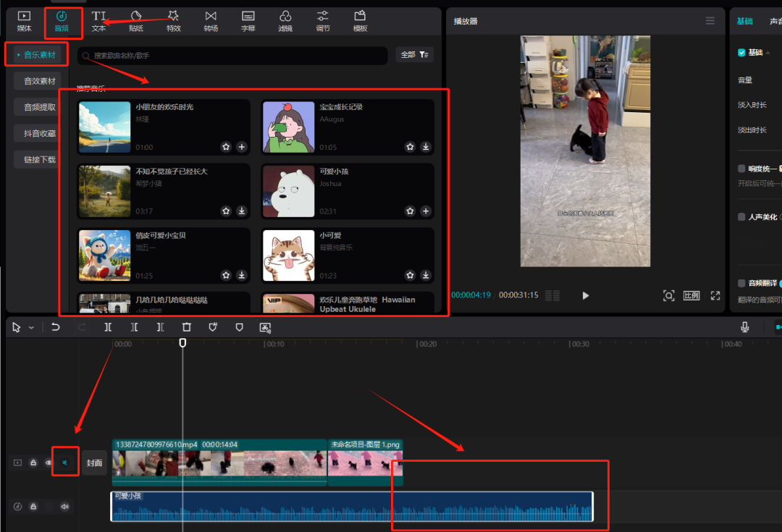Image resolution: width=782 pixels, height=532 pixels.
Task: Download the song 俏皮可爱小宝贝
Action: point(242,275)
